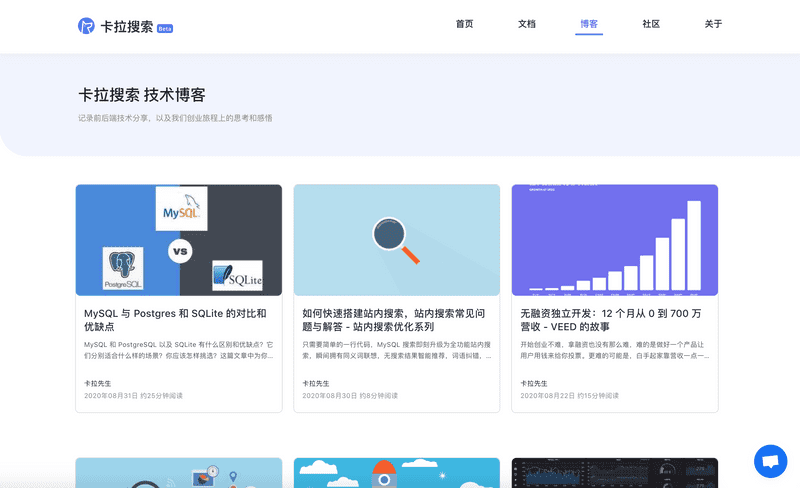
Task: Open the 关于 navigation item
Action: coord(713,24)
